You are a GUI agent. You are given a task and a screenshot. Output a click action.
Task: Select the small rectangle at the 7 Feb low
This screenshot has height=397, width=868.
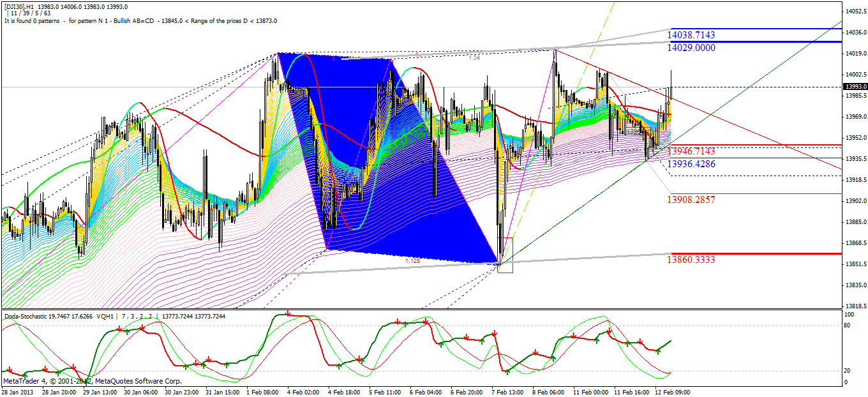click(505, 255)
